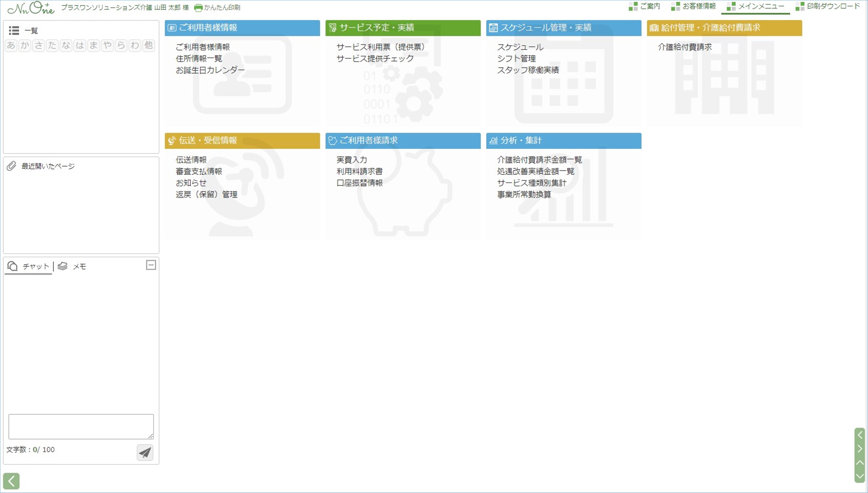
Task: Click the green down chevron at right edge
Action: [859, 476]
